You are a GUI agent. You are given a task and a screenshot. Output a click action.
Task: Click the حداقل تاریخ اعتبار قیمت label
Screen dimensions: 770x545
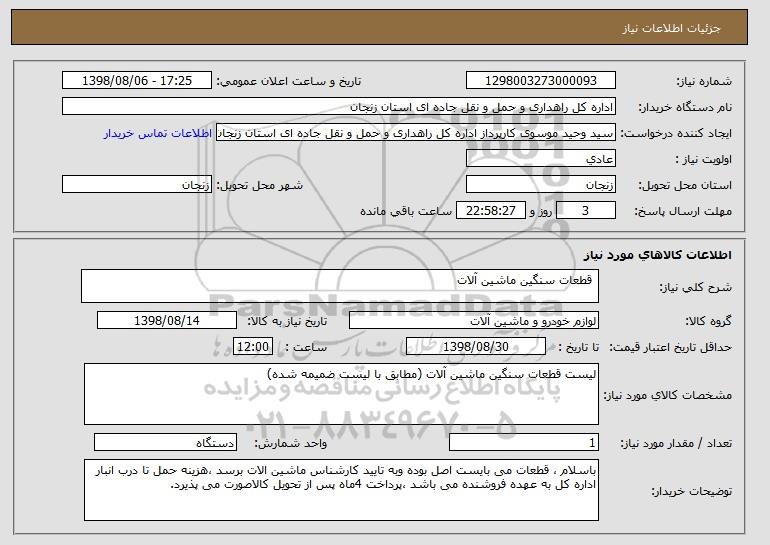[x=671, y=347]
